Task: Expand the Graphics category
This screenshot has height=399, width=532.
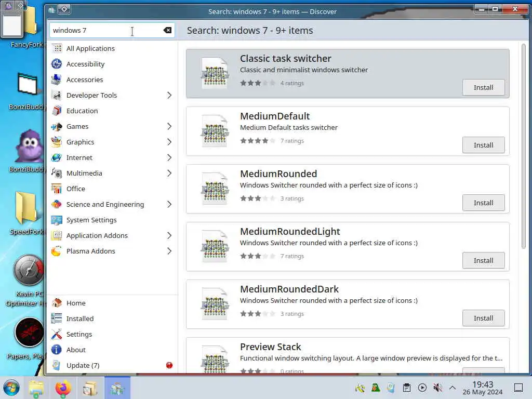Action: tap(169, 142)
